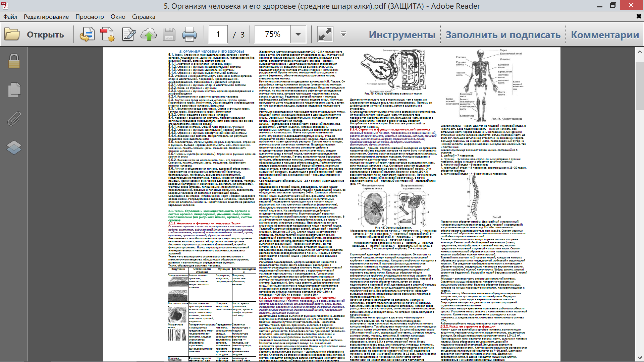Open the Файл menu
Image resolution: width=644 pixels, height=362 pixels.
point(10,17)
